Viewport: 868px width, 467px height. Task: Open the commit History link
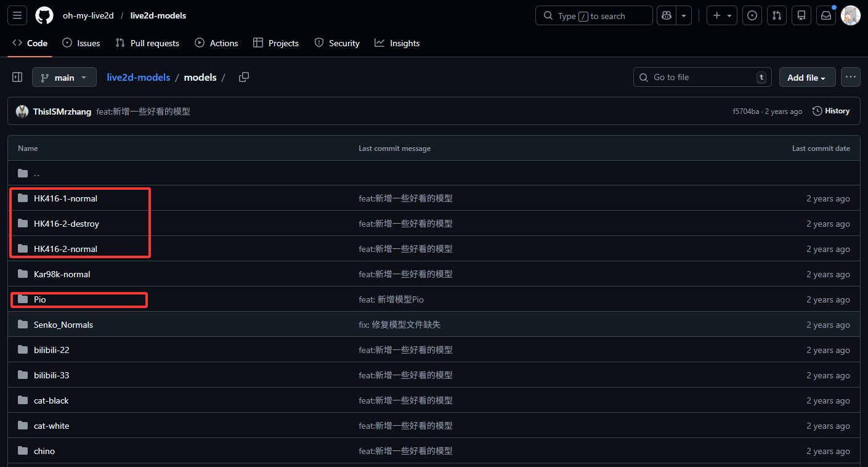pyautogui.click(x=831, y=111)
